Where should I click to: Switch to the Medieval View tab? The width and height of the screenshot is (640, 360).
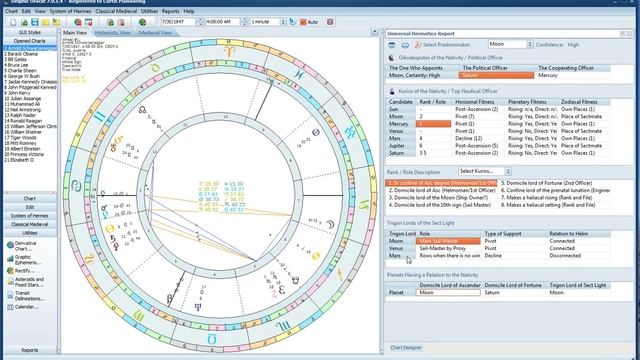(155, 33)
